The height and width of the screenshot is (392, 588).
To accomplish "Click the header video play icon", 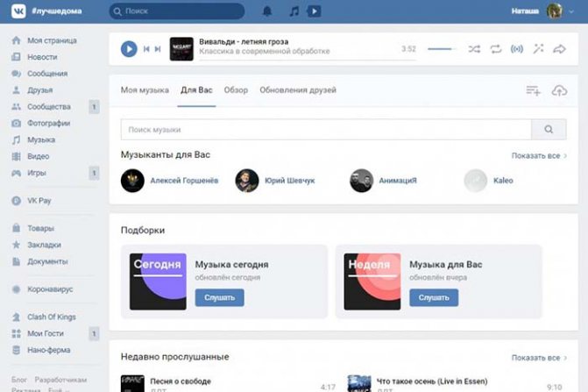I will pyautogui.click(x=315, y=11).
